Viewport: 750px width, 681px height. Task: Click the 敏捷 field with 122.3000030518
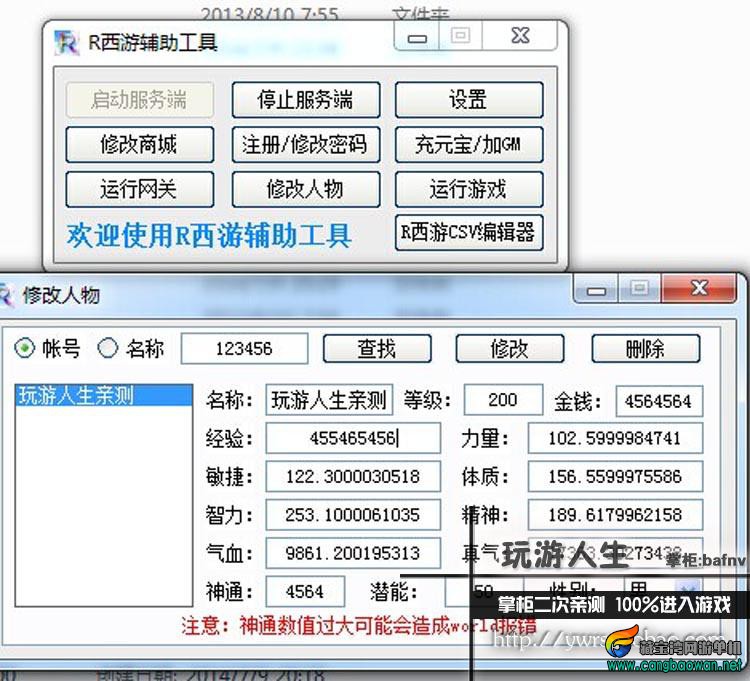tap(353, 476)
